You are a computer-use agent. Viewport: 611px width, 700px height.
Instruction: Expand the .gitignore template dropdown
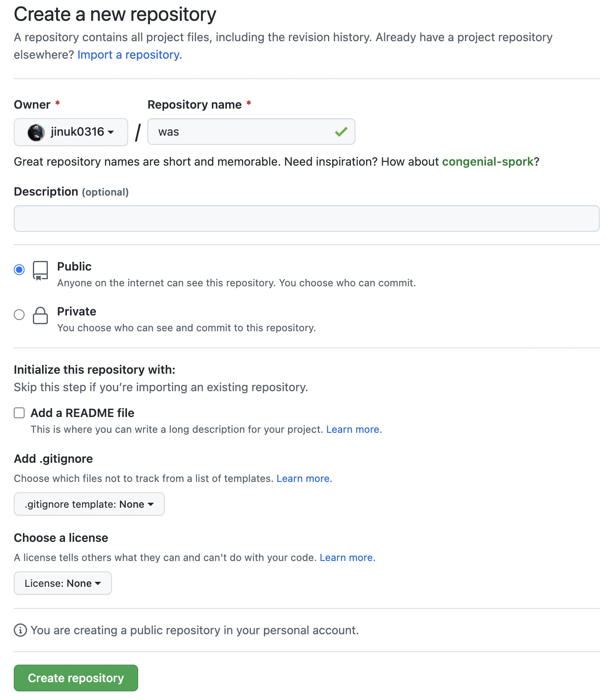click(89, 504)
